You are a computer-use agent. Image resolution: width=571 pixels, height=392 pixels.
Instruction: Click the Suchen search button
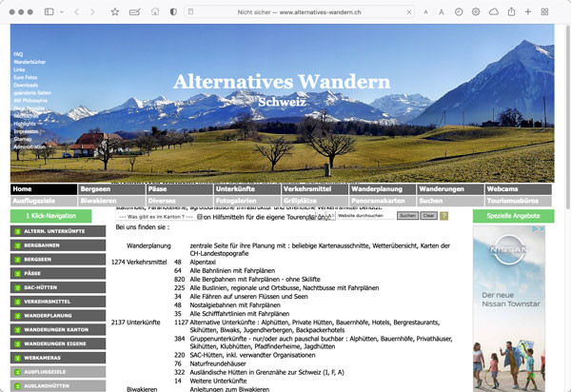click(406, 217)
